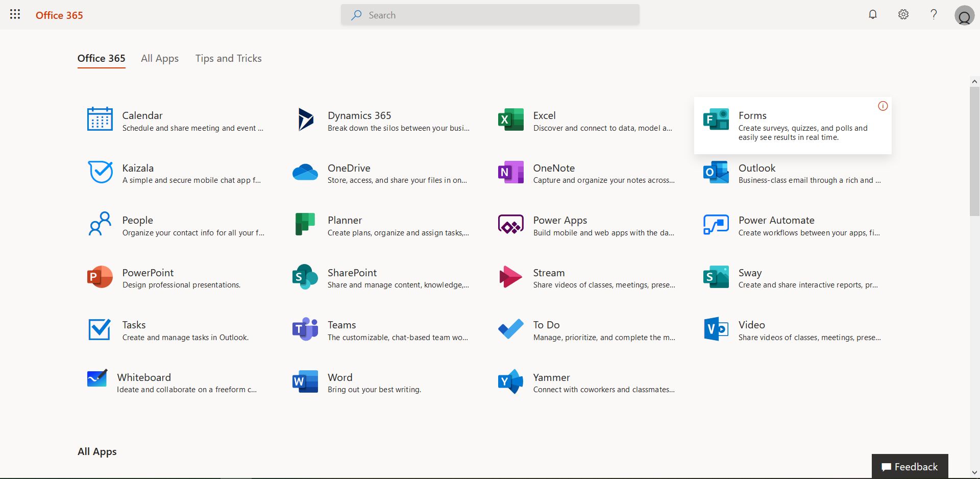Click the Office 365 header title
Viewport: 980px width, 479px height.
pyautogui.click(x=59, y=15)
